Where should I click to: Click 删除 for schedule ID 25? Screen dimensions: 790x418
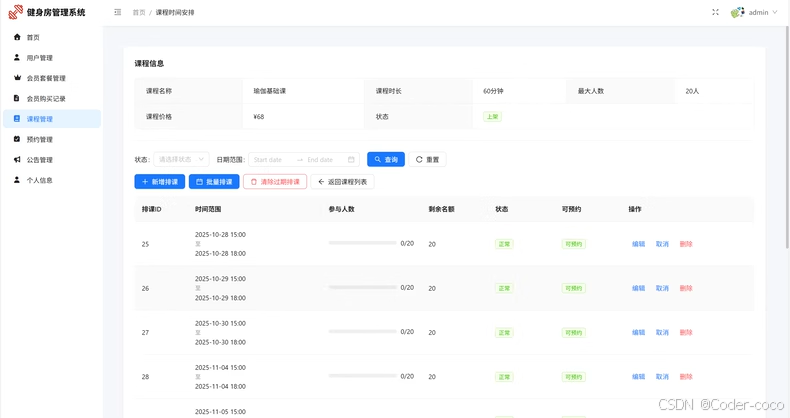pos(686,244)
